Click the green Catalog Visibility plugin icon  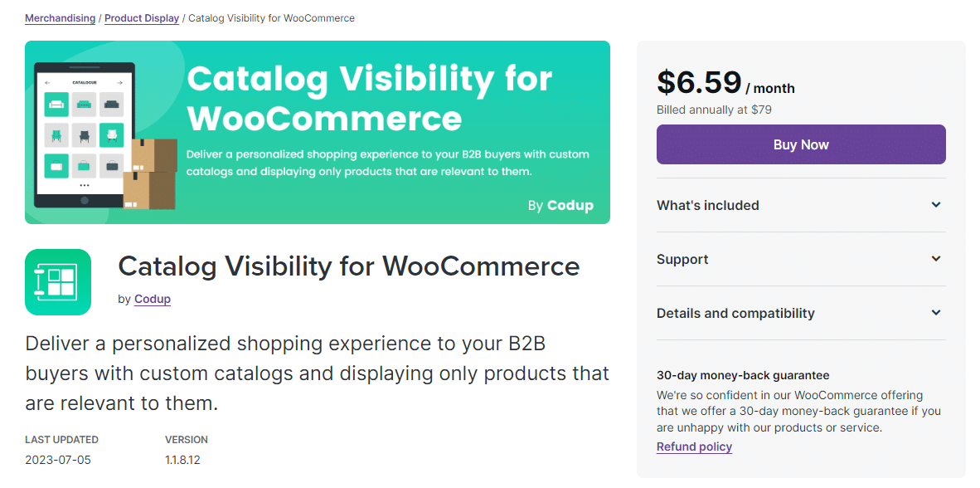point(58,282)
